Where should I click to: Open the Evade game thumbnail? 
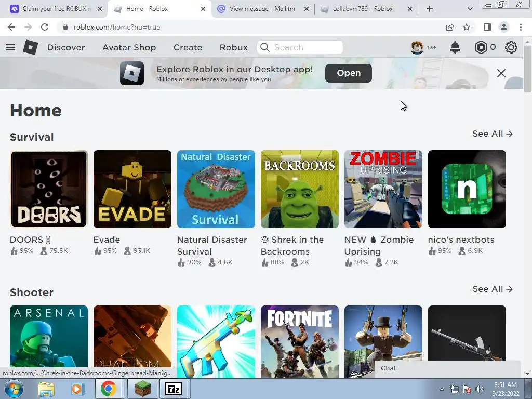pos(132,189)
